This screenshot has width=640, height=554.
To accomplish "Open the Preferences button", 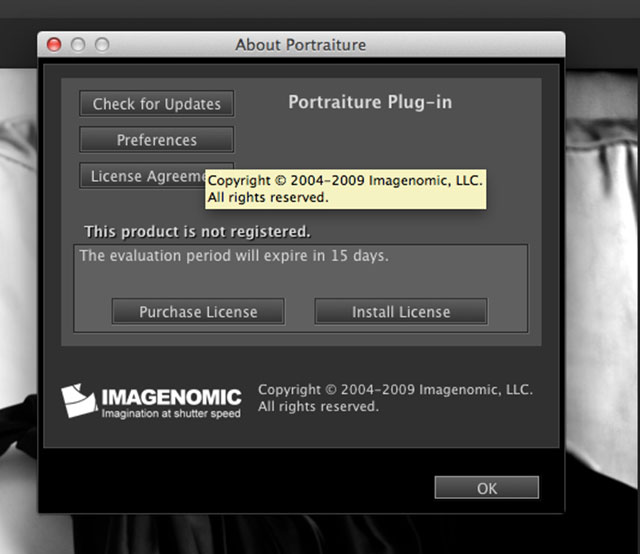I will click(157, 140).
